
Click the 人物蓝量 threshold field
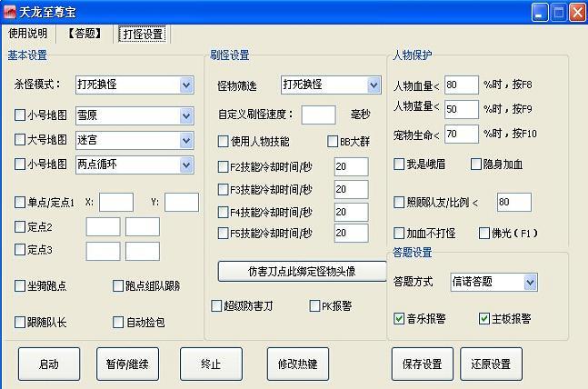[462, 109]
